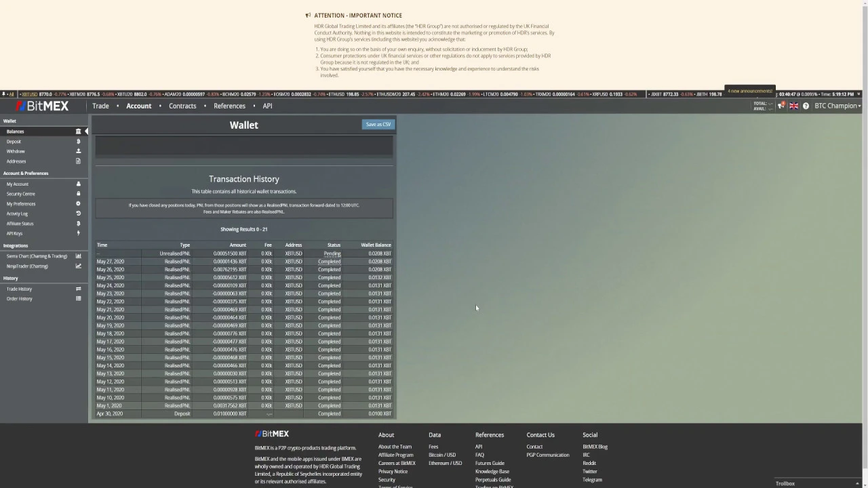Click the Pending status of UnrealisedPNL row

pyautogui.click(x=332, y=253)
